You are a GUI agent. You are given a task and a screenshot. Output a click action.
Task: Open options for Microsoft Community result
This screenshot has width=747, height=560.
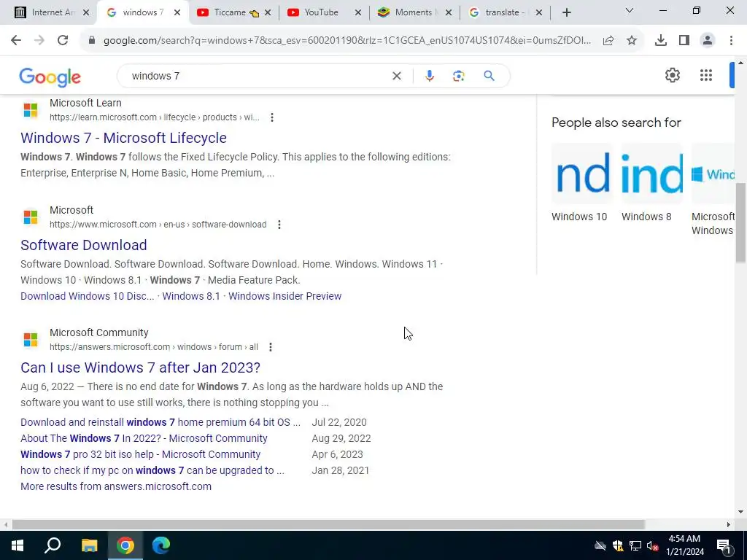270,347
